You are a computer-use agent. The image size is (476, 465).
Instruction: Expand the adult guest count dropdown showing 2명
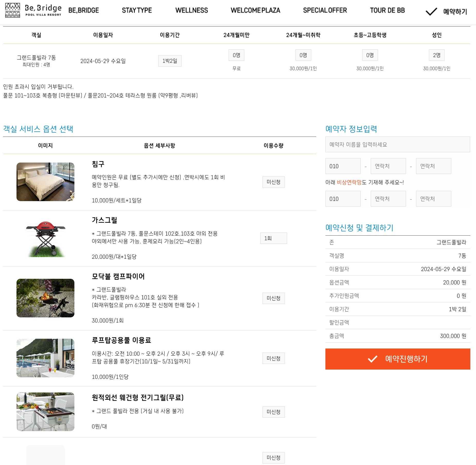click(437, 55)
